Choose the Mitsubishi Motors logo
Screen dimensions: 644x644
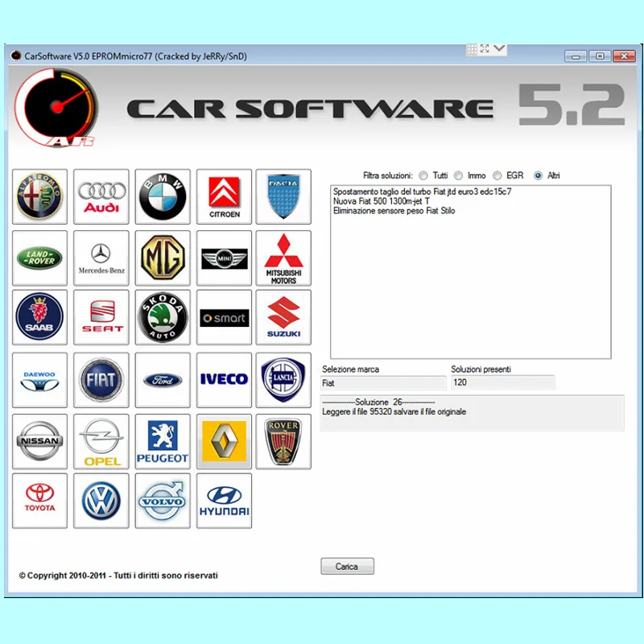(x=283, y=258)
